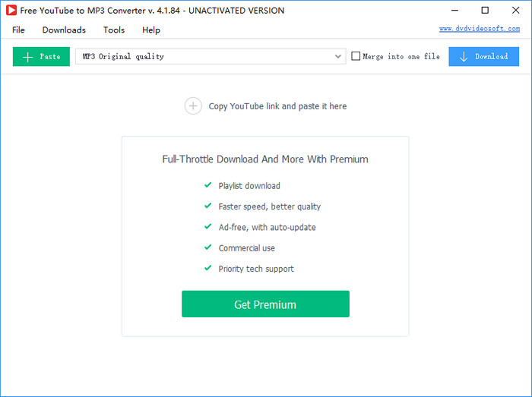The image size is (532, 397).
Task: Click 'Copy YouTube link and paste it here' text
Action: (x=277, y=106)
